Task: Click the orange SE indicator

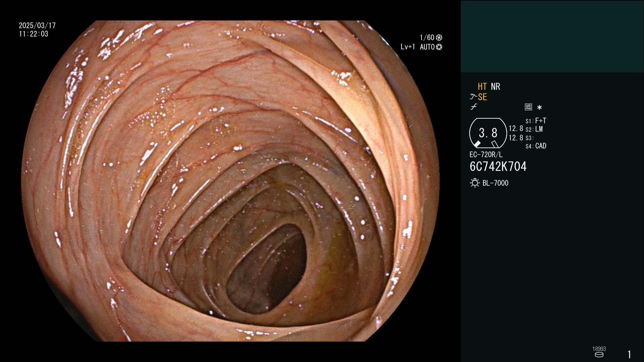Action: [482, 97]
